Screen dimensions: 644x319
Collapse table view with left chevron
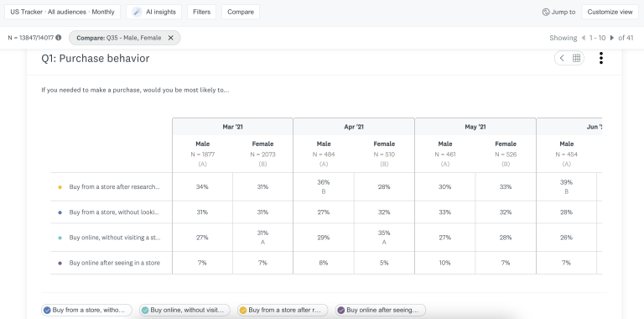[563, 58]
